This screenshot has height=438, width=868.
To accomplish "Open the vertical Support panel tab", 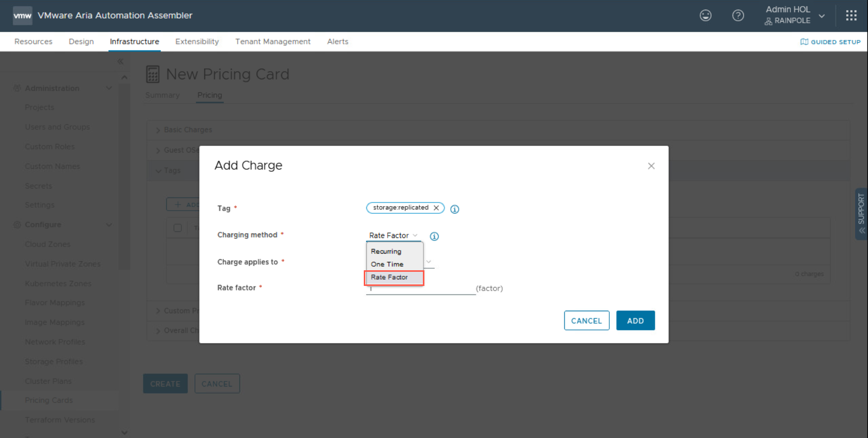I will [x=861, y=214].
